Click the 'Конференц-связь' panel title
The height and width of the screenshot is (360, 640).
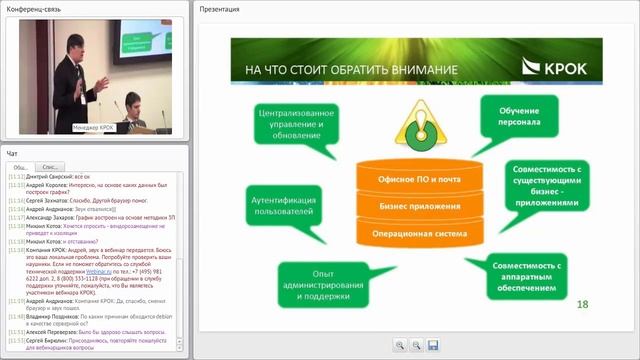point(34,9)
